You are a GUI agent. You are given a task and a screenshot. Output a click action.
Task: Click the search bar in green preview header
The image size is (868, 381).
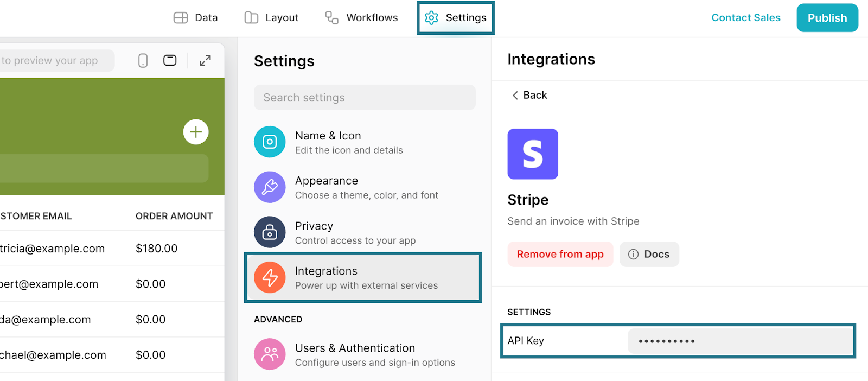pos(104,168)
